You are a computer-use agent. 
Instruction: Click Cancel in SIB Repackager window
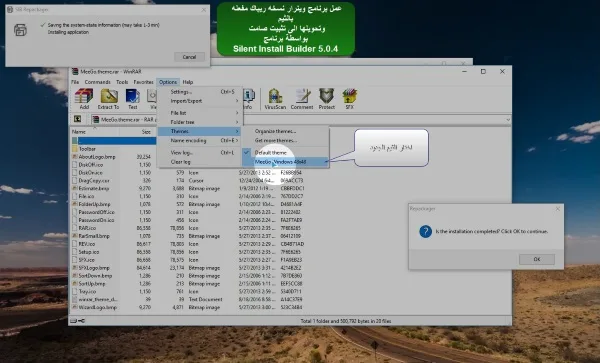pyautogui.click(x=189, y=57)
